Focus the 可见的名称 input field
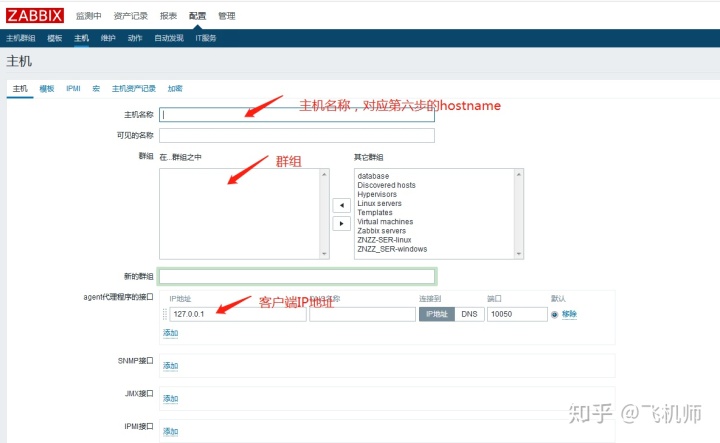The height and width of the screenshot is (443, 720). [x=297, y=135]
